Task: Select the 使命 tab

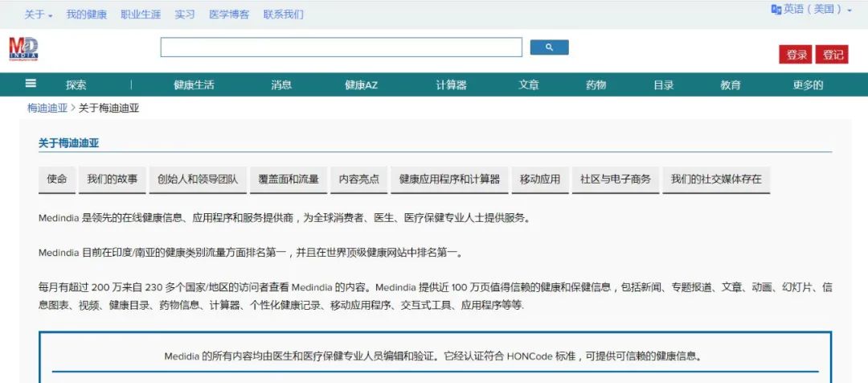Action: pos(57,179)
